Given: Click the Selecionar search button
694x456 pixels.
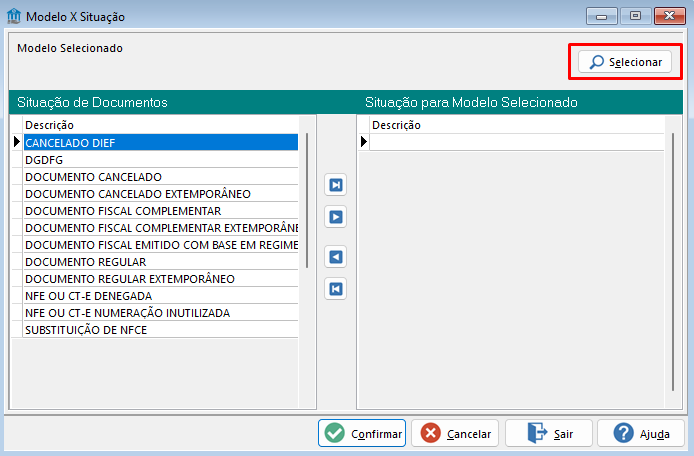Looking at the screenshot, I should coord(625,62).
